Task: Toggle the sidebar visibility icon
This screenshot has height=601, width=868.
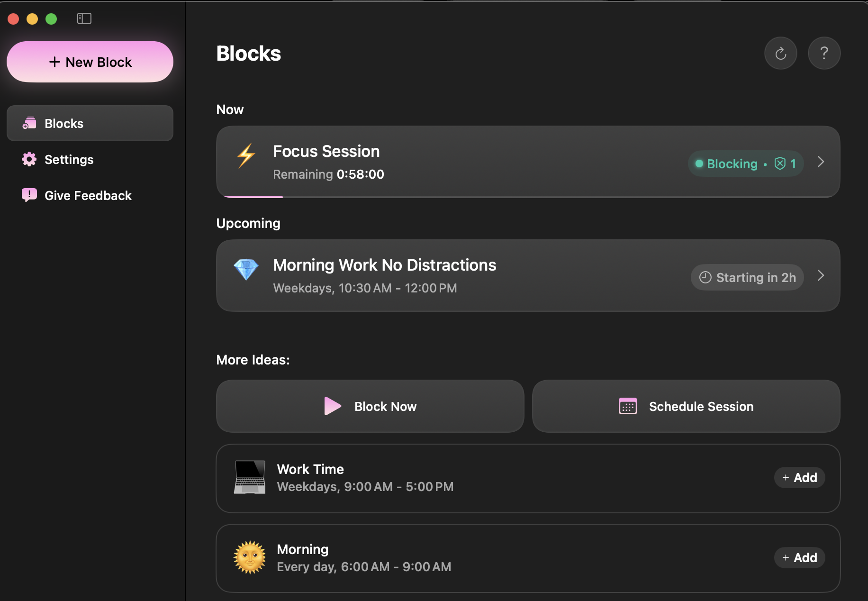Action: (84, 18)
